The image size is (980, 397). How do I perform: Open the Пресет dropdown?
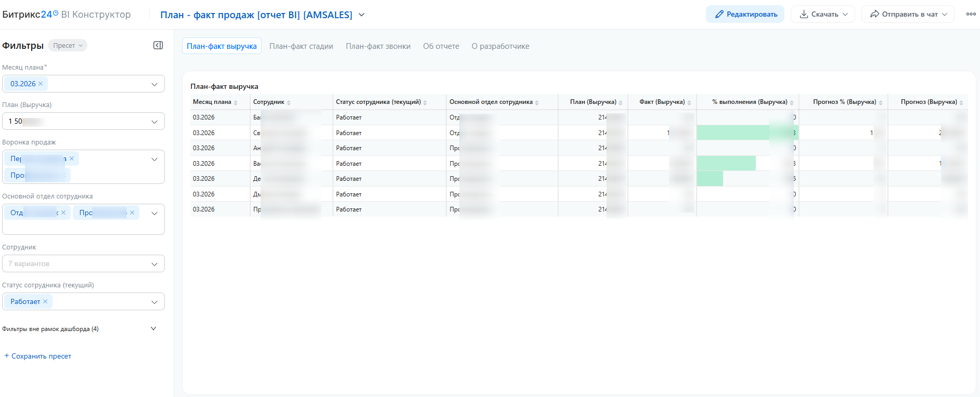tap(68, 46)
